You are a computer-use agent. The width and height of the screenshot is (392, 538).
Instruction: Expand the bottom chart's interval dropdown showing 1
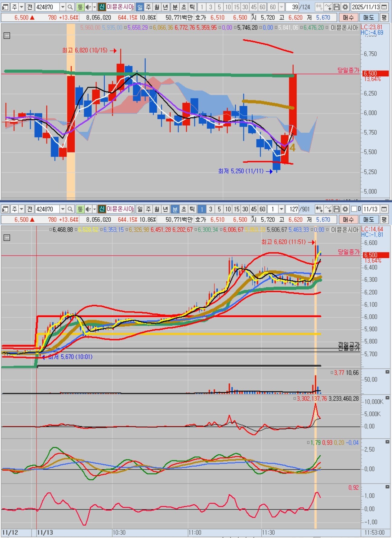click(282, 209)
